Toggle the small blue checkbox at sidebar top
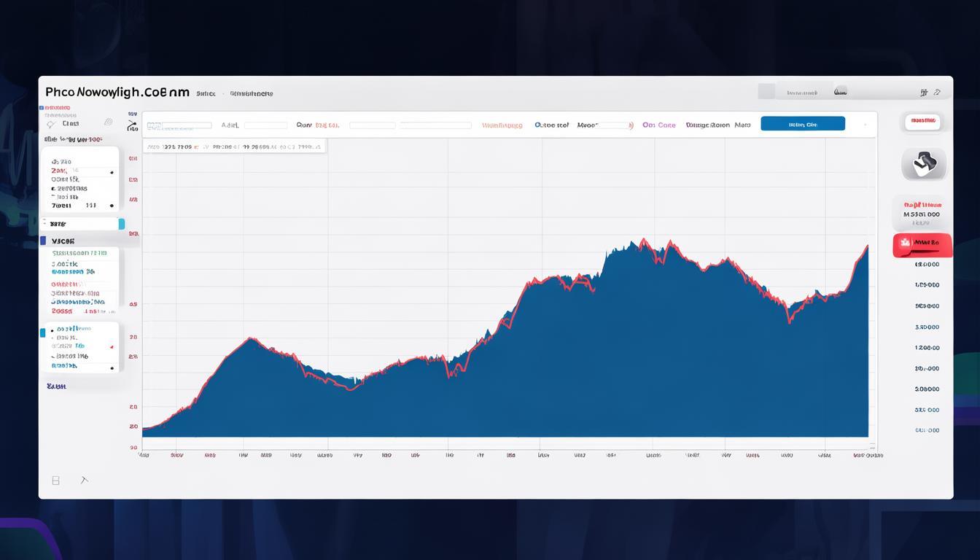 pos(42,108)
